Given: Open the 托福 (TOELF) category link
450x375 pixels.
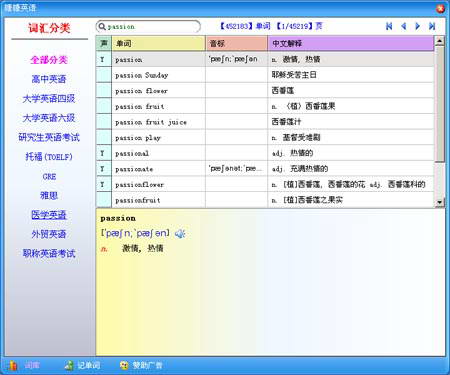Looking at the screenshot, I should 49,157.
